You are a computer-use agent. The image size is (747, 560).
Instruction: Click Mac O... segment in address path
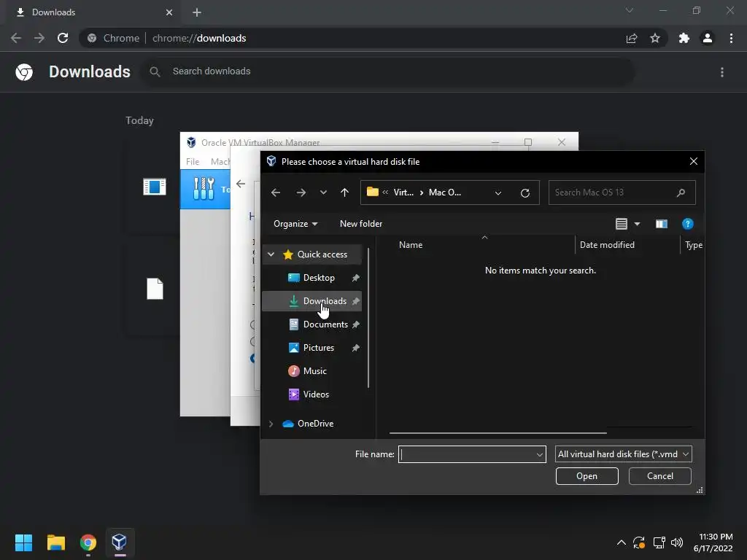444,192
